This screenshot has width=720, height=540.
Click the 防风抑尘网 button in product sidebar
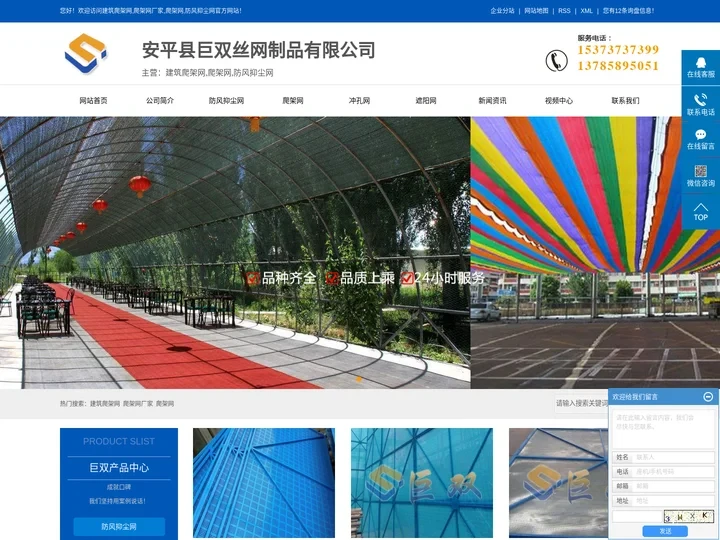coord(119,526)
